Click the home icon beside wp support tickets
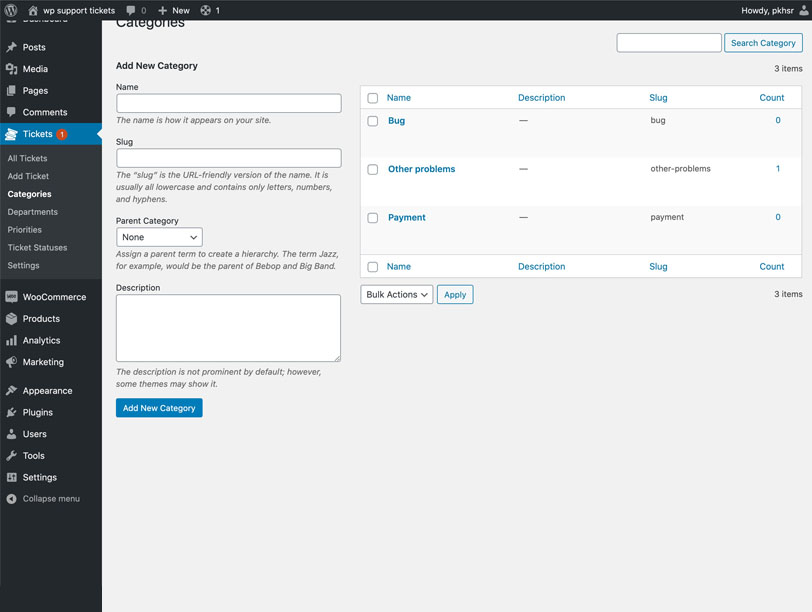The height and width of the screenshot is (612, 812). click(x=33, y=10)
